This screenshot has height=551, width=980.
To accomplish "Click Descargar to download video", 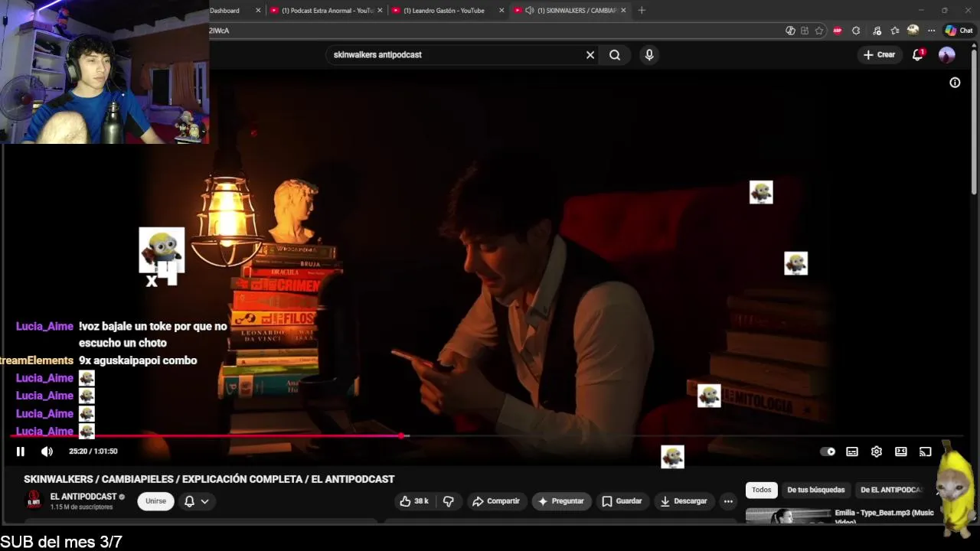I will click(x=684, y=501).
